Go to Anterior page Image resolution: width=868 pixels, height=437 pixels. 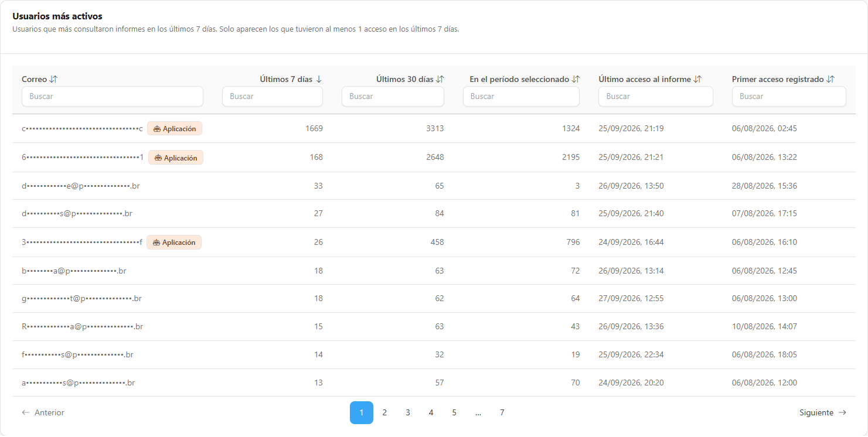pyautogui.click(x=43, y=412)
